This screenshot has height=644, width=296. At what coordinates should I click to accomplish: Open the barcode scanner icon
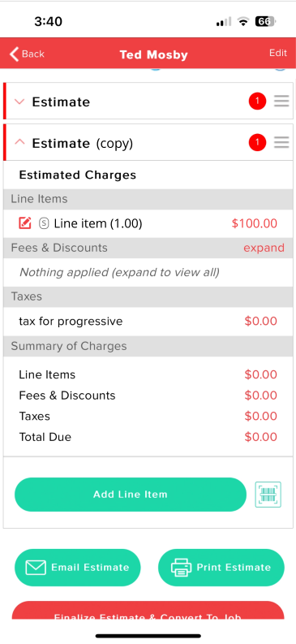click(x=268, y=495)
